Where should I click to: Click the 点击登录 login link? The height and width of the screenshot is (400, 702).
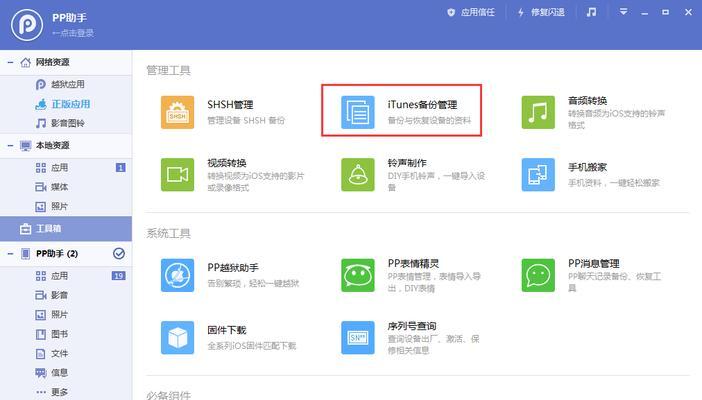[x=73, y=33]
